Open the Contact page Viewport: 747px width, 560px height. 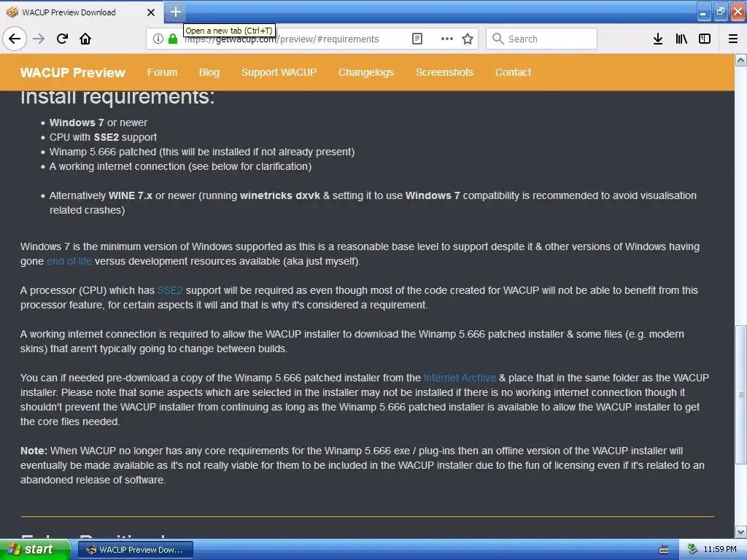point(513,72)
